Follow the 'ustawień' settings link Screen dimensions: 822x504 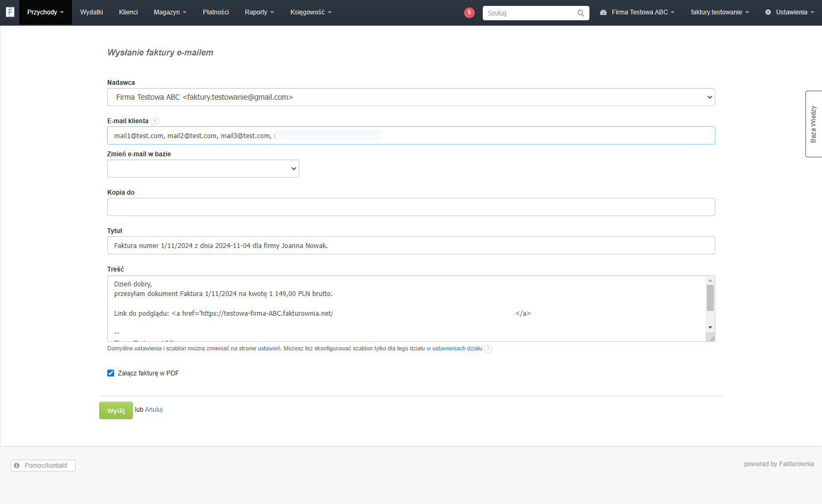click(x=269, y=349)
